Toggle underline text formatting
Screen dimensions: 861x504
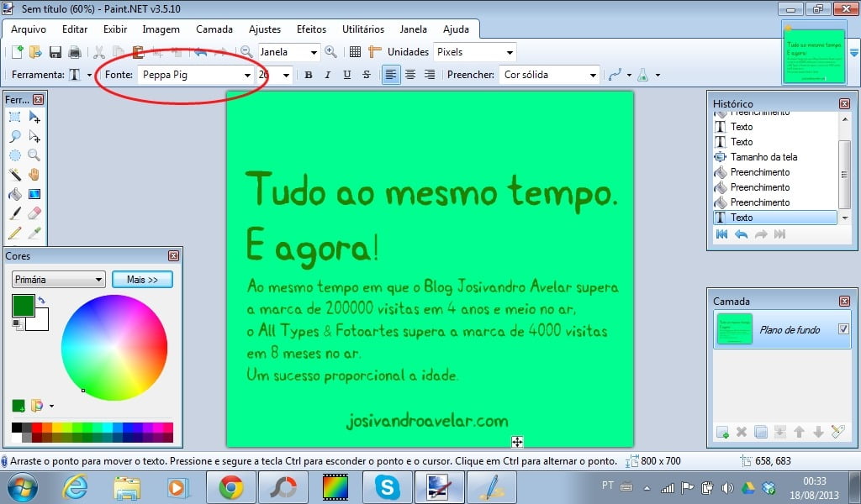[347, 75]
